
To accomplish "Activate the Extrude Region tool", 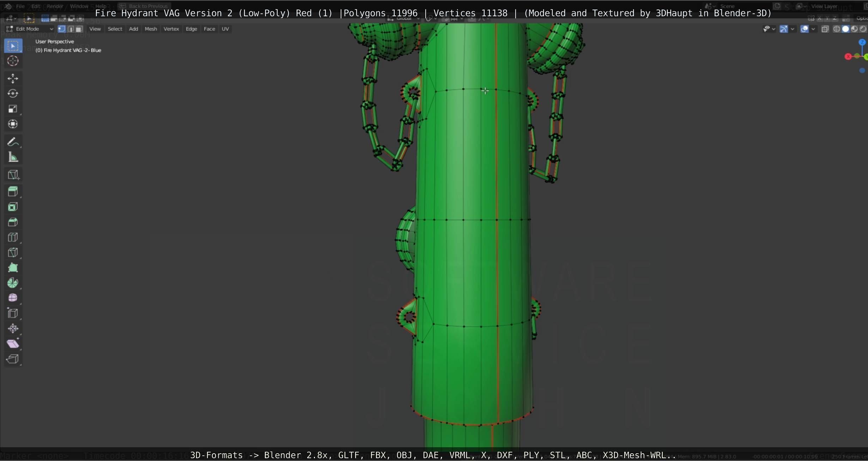I will tap(13, 192).
